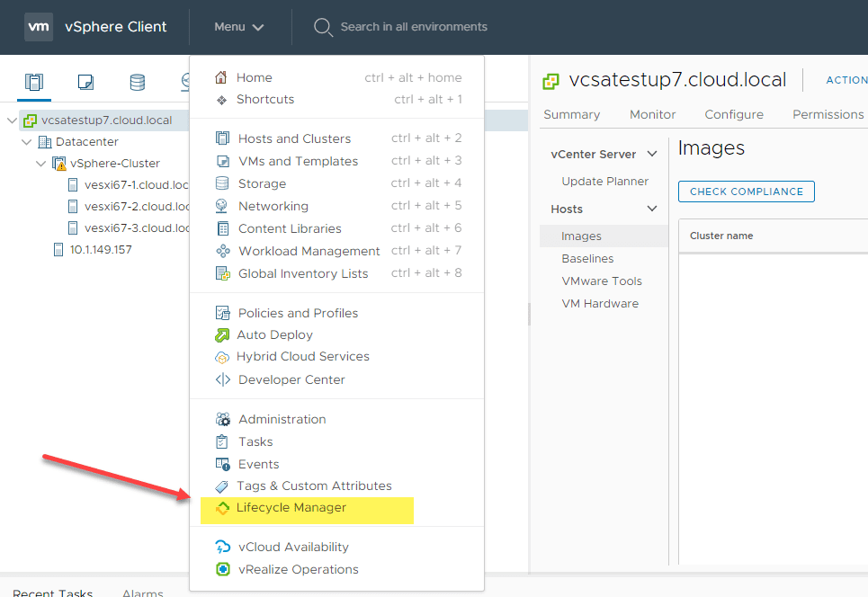The width and height of the screenshot is (868, 597).
Task: Collapse the Datacenter tree node
Action: point(27,142)
